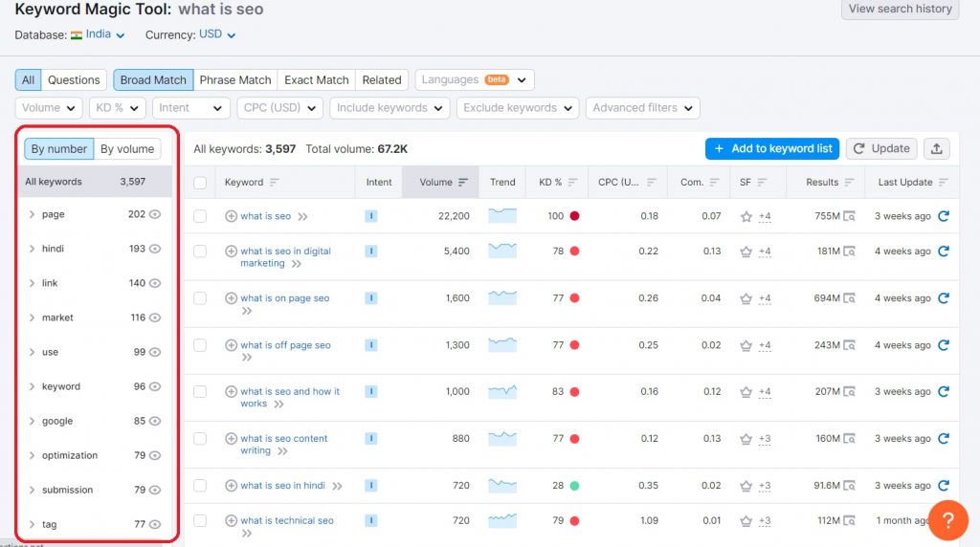Sort by Keyword column sort icon
The height and width of the screenshot is (547, 980).
click(x=274, y=183)
